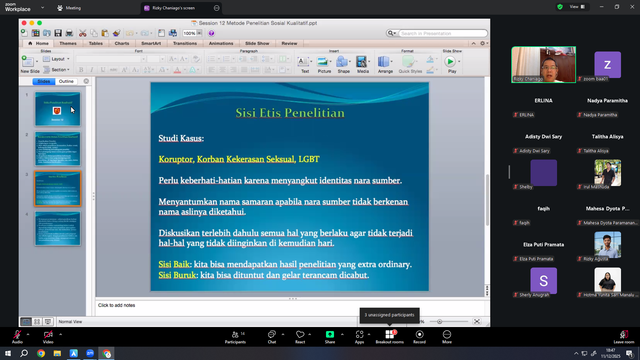This screenshot has height=360, width=640.
Task: Open Zoom Participants panel
Action: [x=236, y=337]
